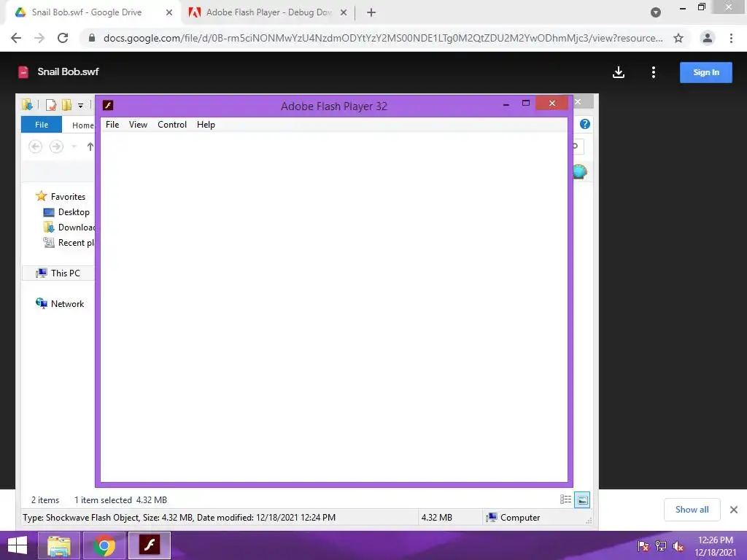The height and width of the screenshot is (560, 747).
Task: Click the network tray icon
Action: (x=661, y=546)
